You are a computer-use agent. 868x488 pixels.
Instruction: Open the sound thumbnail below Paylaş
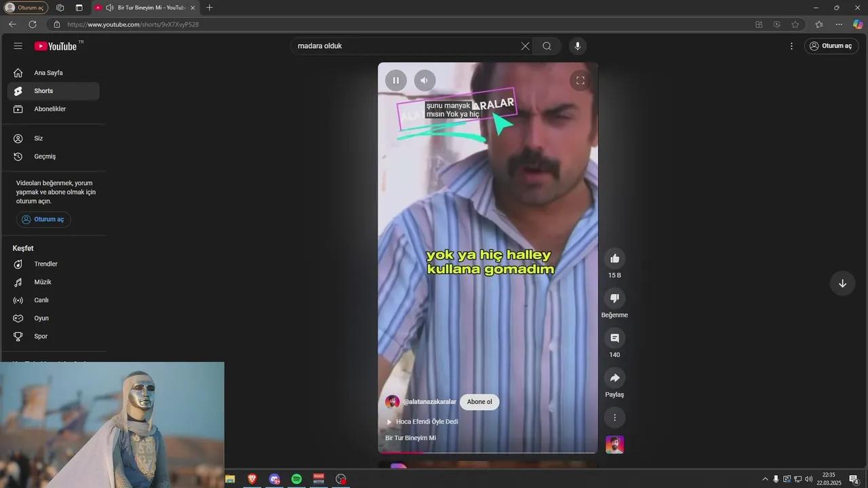pyautogui.click(x=614, y=445)
